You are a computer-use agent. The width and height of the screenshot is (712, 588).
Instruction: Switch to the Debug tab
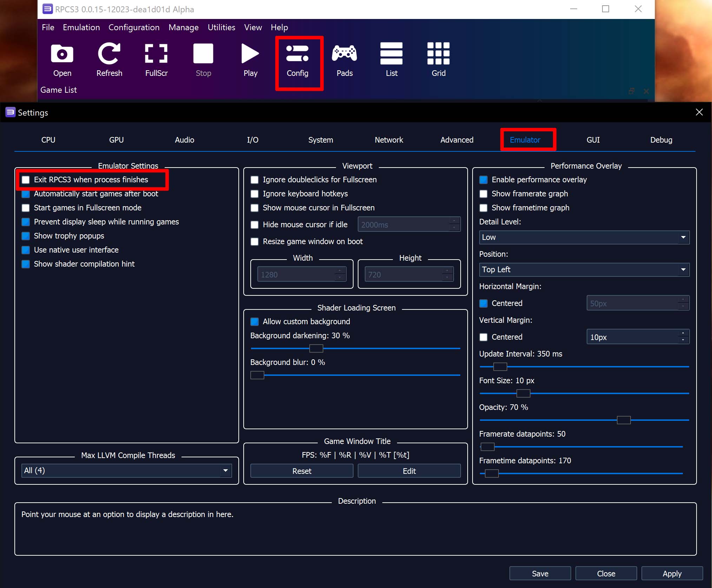coord(661,140)
